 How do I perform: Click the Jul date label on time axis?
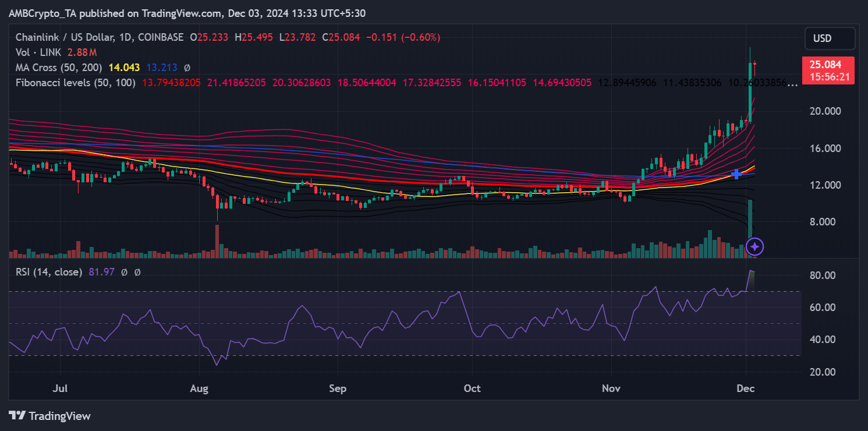point(61,388)
